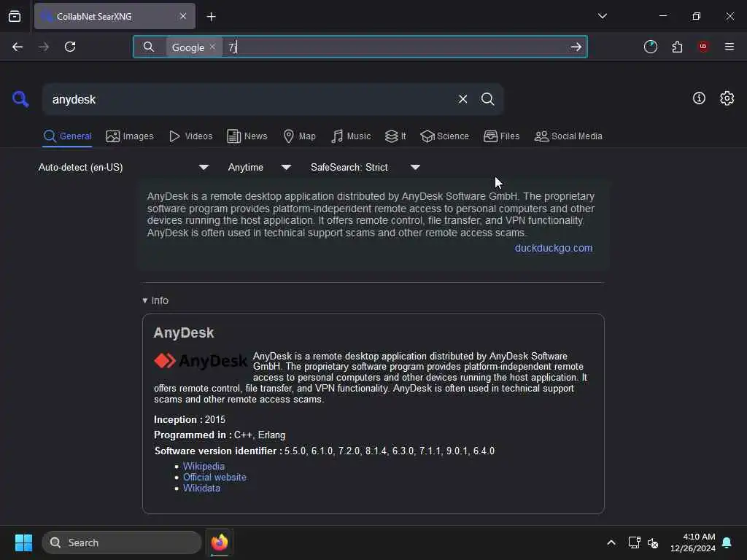Image resolution: width=747 pixels, height=560 pixels.
Task: Switch to the Videos search tab
Action: (191, 136)
